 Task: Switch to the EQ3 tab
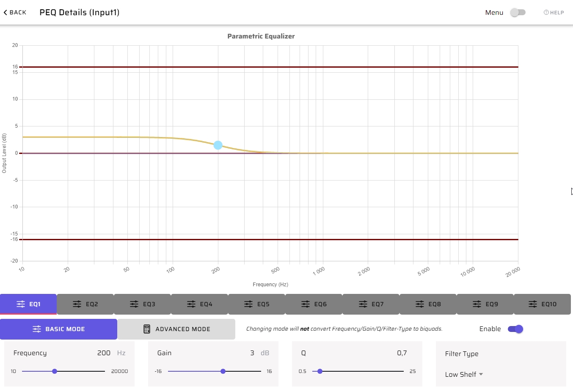143,304
